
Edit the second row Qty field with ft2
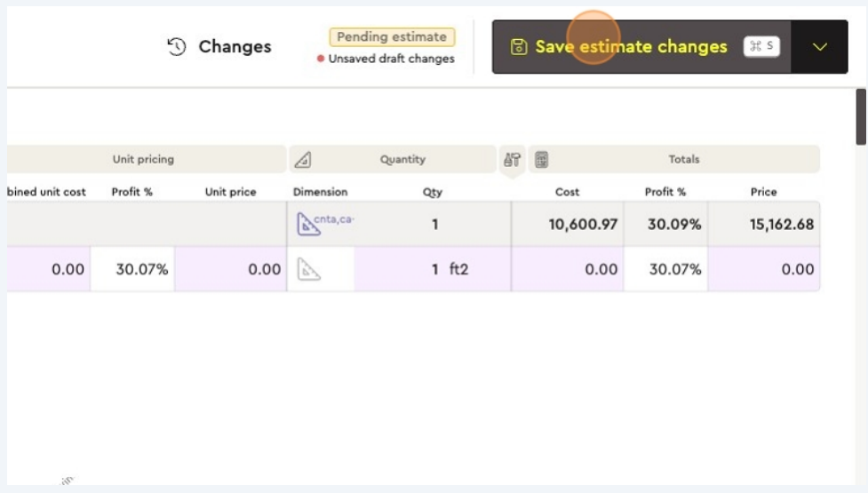(x=434, y=269)
